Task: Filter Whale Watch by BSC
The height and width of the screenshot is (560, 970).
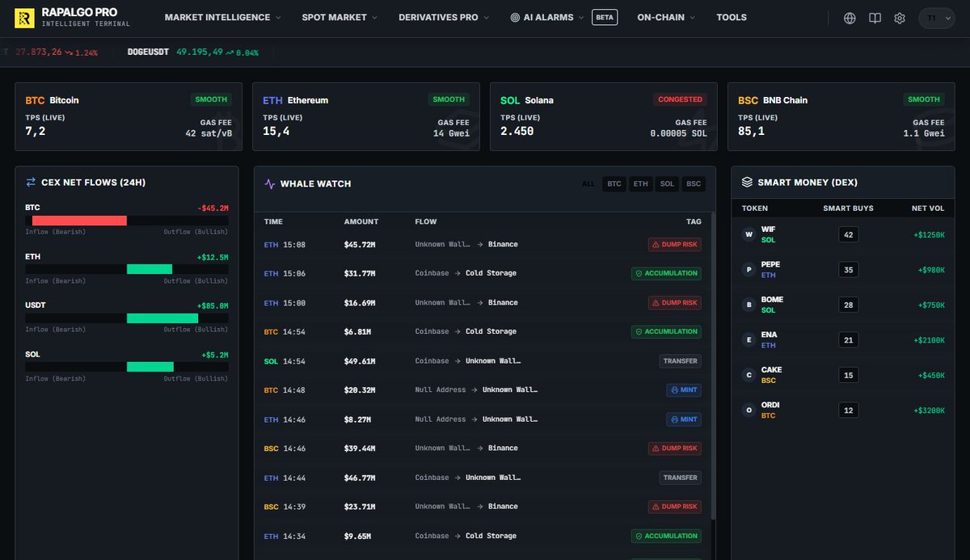Action: [694, 184]
